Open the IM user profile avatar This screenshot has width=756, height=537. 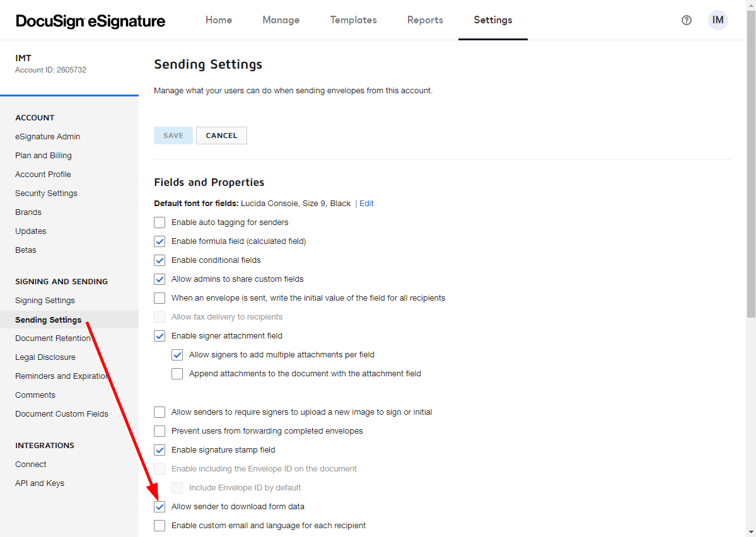718,20
